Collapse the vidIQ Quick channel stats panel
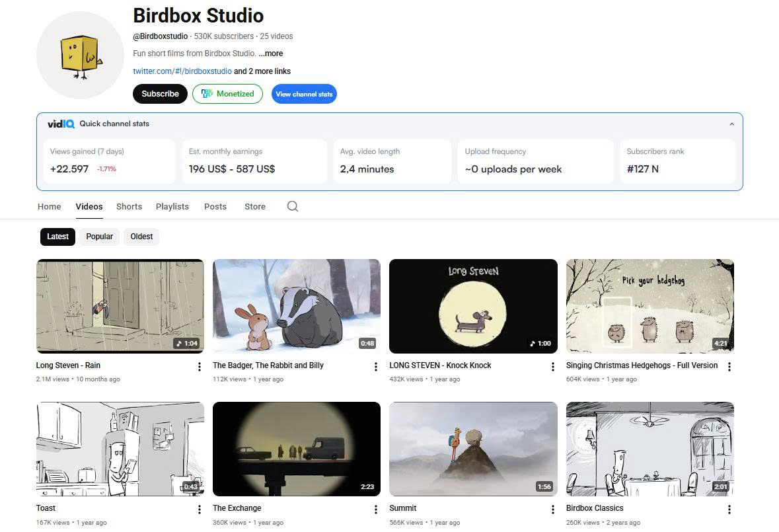Screen dimensions: 779x532 point(731,124)
